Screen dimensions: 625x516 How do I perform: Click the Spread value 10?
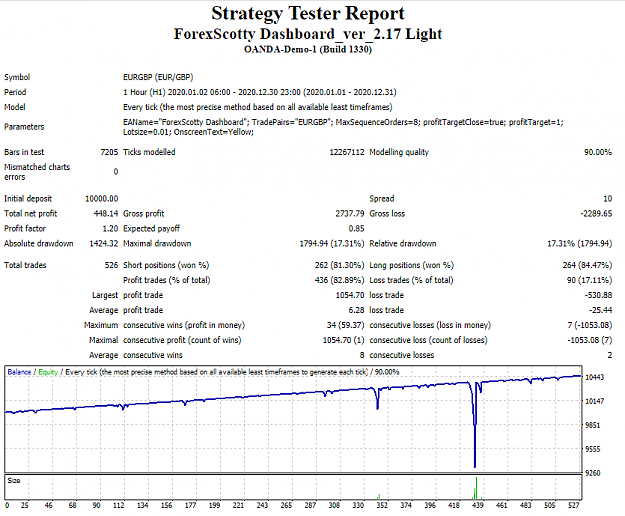tap(607, 198)
